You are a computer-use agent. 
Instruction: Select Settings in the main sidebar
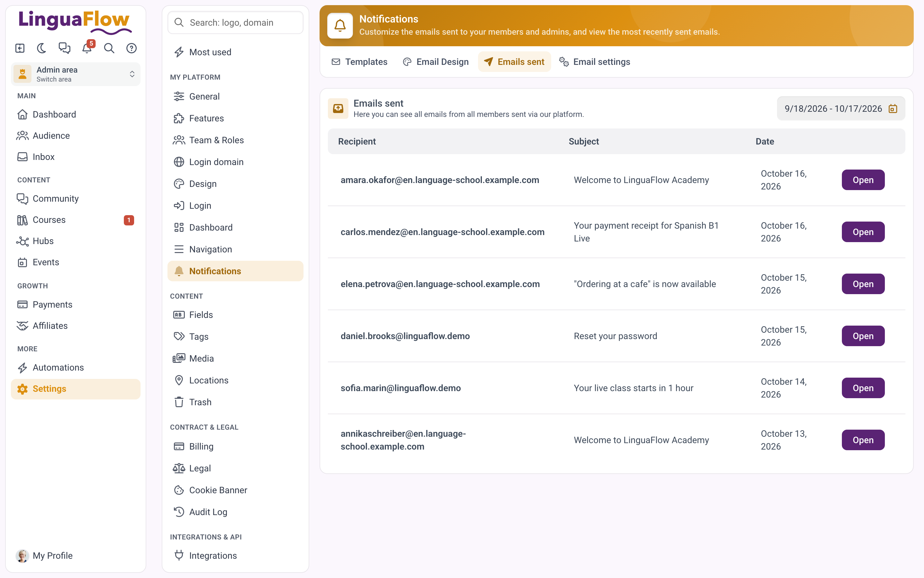(x=76, y=389)
